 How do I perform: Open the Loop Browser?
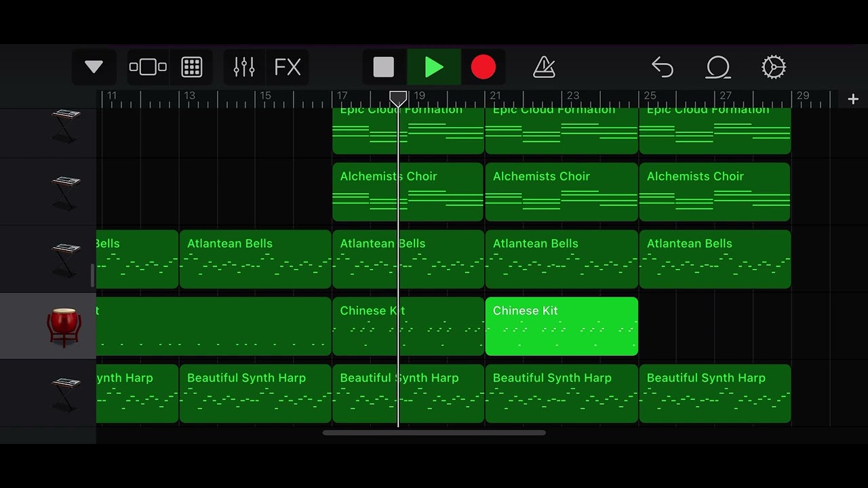click(718, 67)
